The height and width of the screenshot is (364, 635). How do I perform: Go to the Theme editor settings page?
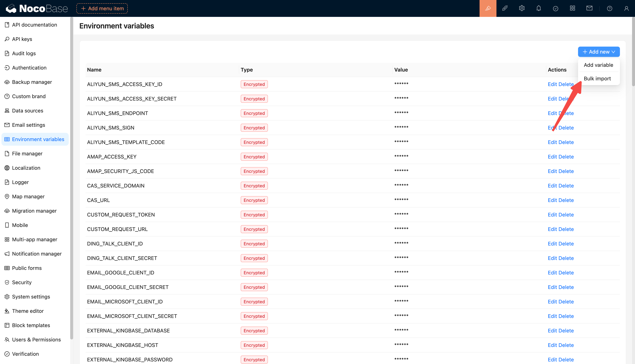[28, 311]
